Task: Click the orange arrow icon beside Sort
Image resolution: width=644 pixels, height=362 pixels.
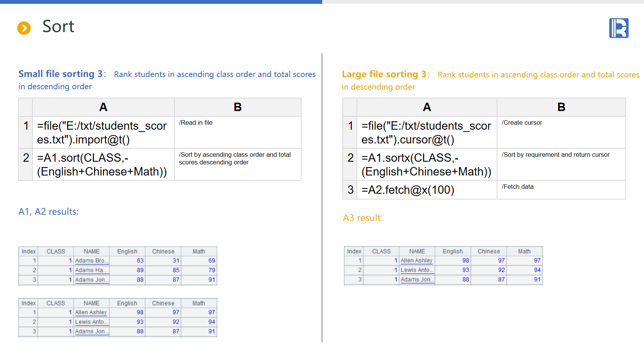Action: [24, 28]
